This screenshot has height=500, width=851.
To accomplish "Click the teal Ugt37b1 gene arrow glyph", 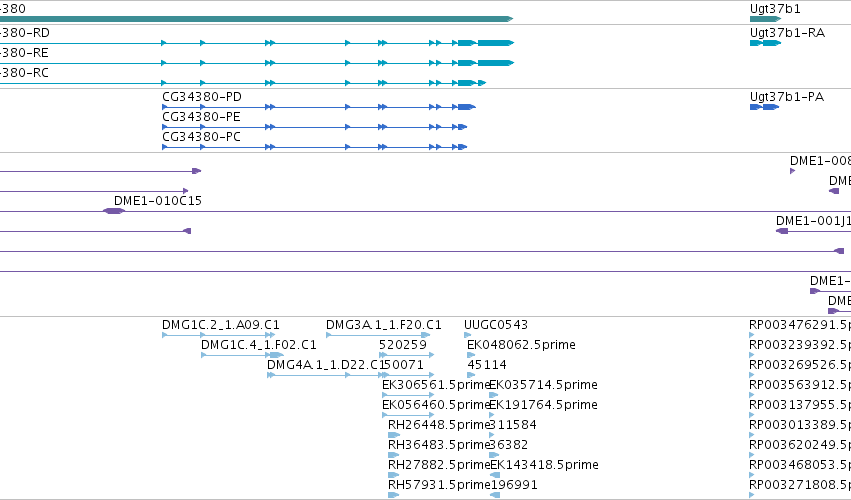I will coord(765,19).
